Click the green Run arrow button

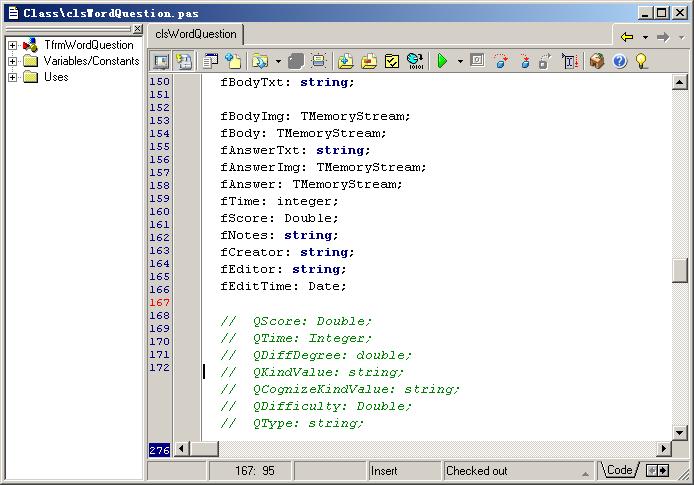(442, 62)
